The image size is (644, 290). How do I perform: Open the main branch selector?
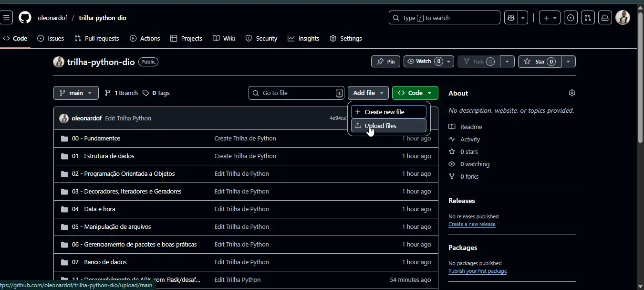76,93
